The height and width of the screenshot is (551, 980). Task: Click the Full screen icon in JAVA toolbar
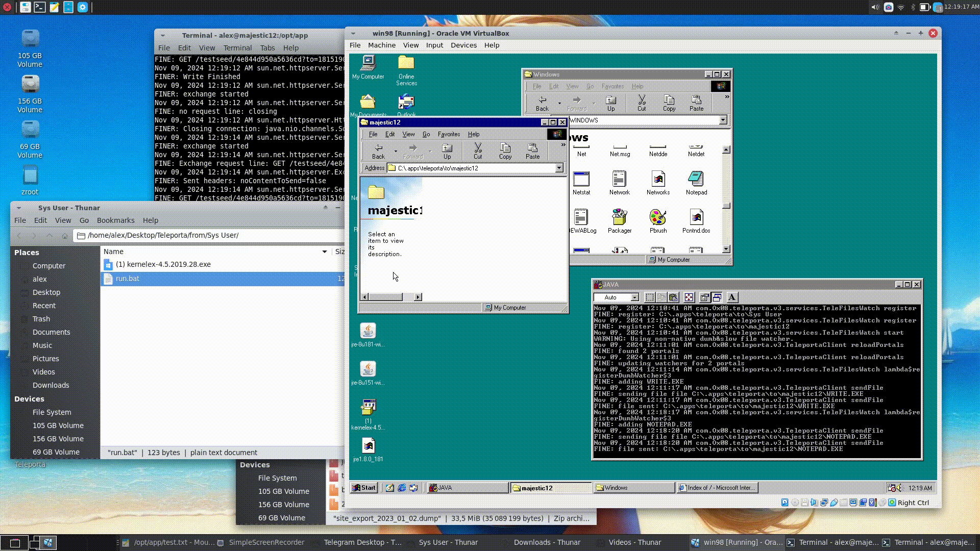pyautogui.click(x=689, y=297)
